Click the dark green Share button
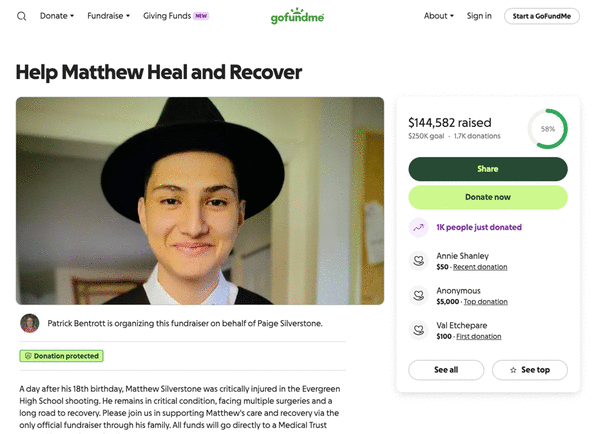600x434 pixels. click(488, 169)
